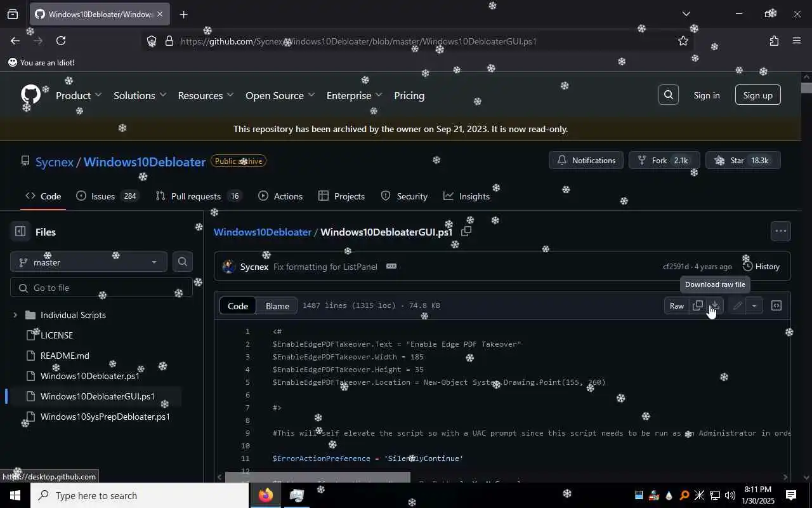Screen dimensions: 812x508
Task: Fork the repository button
Action: point(664,160)
